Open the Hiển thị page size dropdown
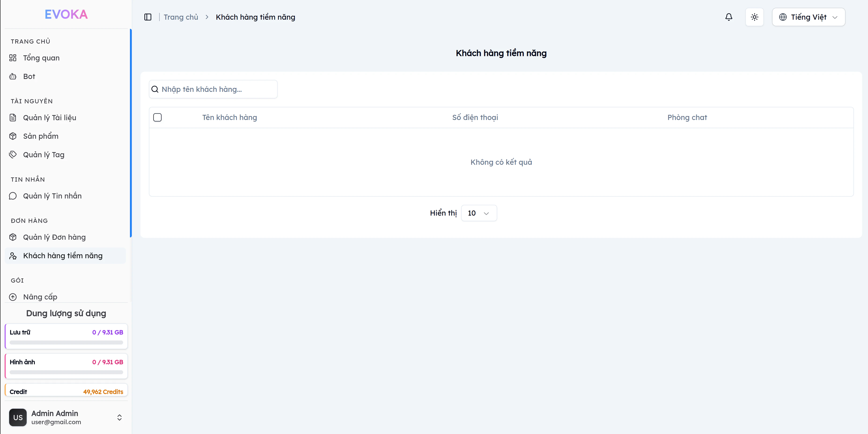Viewport: 868px width, 434px height. (x=478, y=213)
